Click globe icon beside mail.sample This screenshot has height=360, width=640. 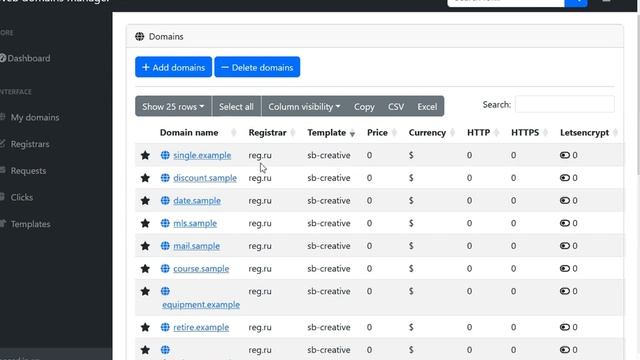click(165, 246)
